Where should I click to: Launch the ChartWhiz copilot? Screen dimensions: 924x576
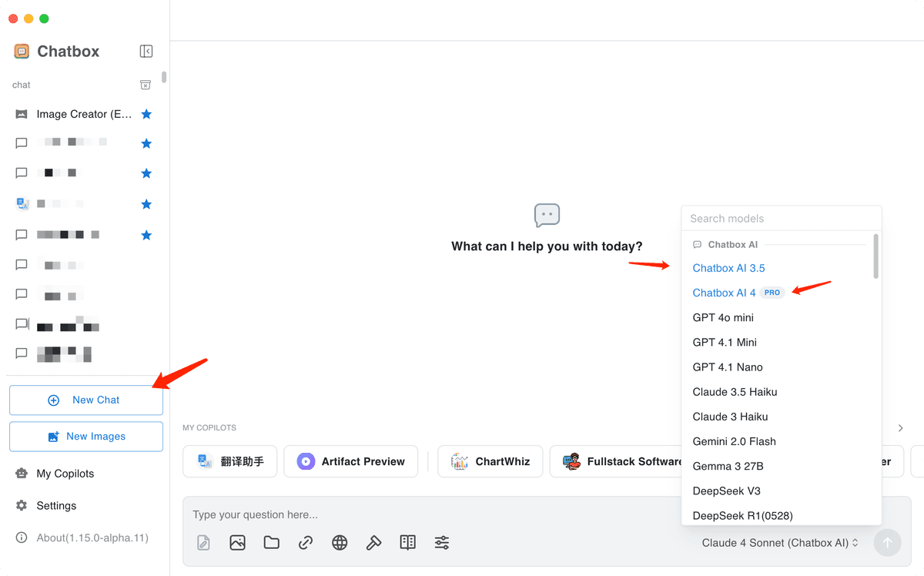490,461
